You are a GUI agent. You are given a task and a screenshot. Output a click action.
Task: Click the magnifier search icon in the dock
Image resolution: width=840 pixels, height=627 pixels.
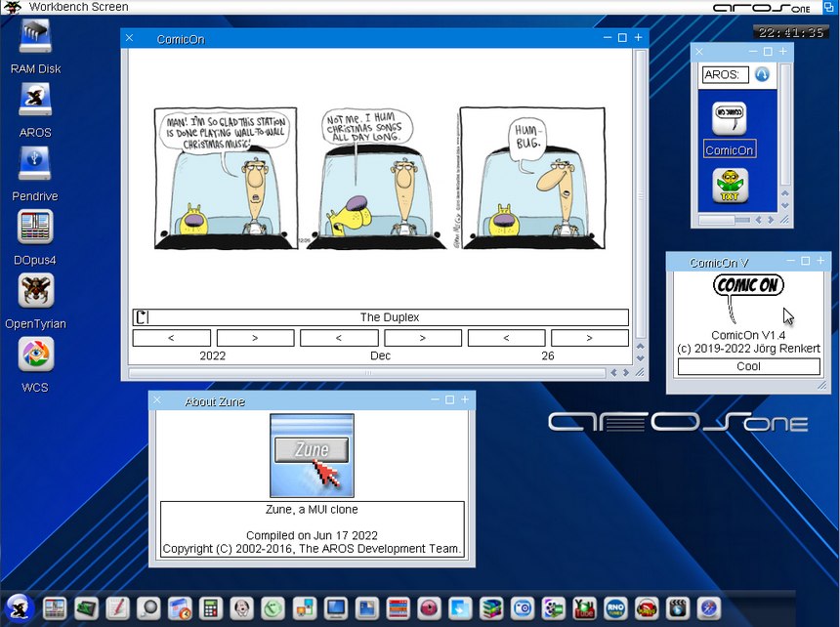[x=147, y=607]
